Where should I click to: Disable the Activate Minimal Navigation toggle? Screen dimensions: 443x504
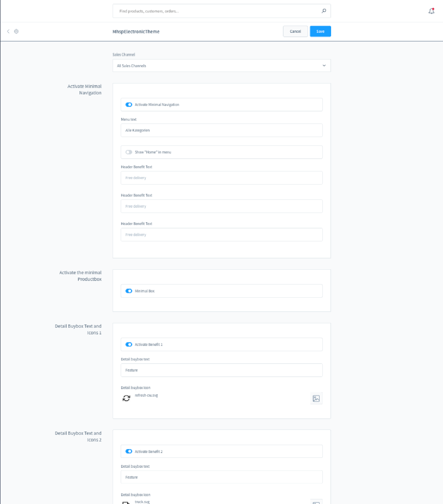point(129,105)
